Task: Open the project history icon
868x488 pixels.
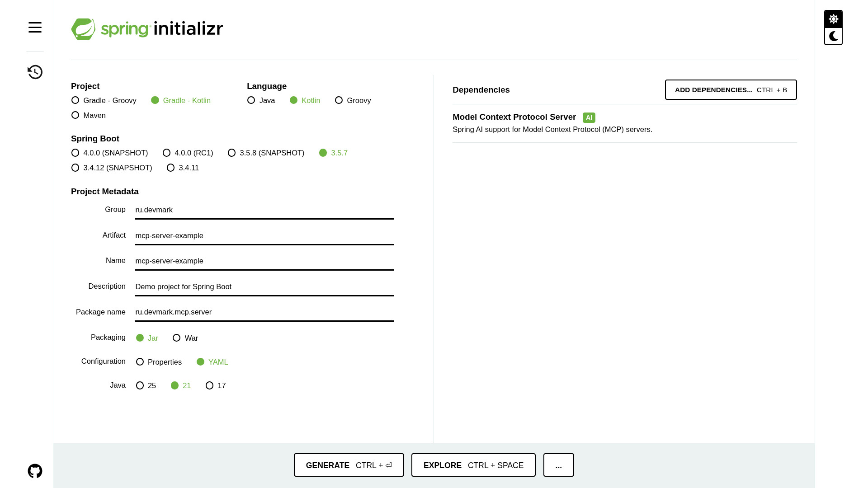Action: (x=35, y=72)
